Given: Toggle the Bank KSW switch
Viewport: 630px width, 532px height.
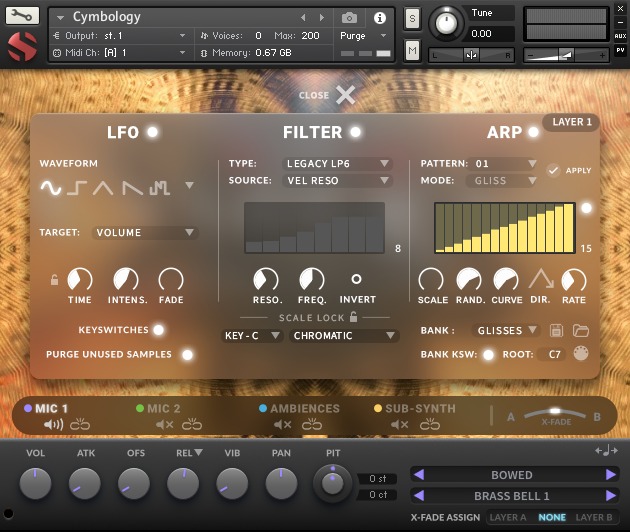Looking at the screenshot, I should pyautogui.click(x=488, y=354).
